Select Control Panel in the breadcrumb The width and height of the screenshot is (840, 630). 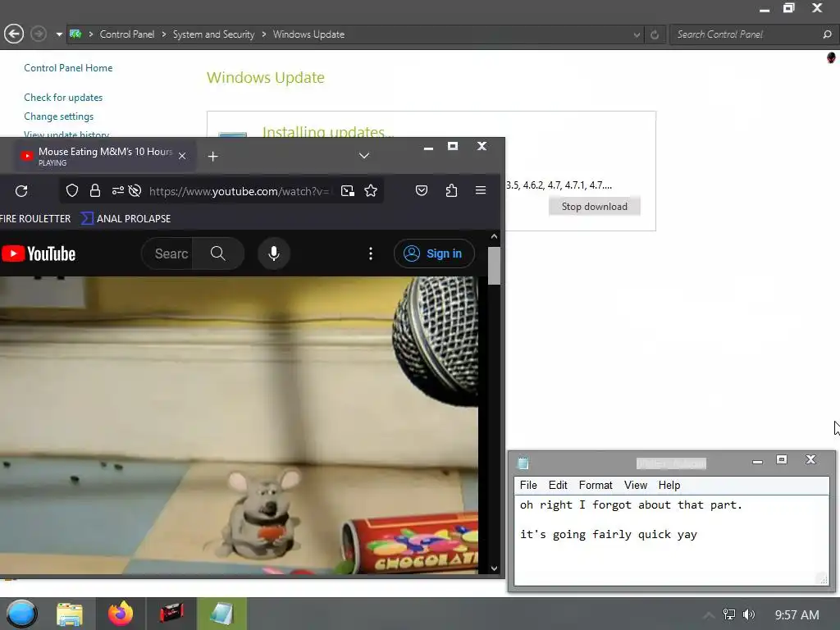click(x=127, y=34)
